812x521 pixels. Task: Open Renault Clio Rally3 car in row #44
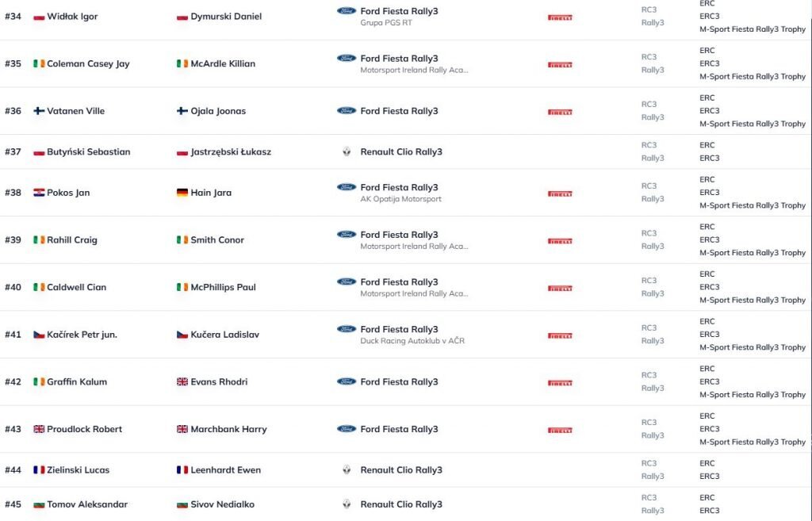tap(401, 469)
